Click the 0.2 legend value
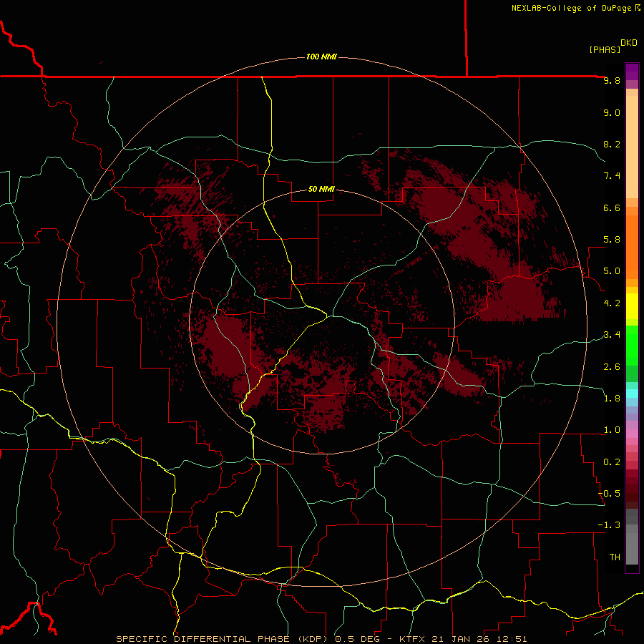Screen dimensions: 644x644 (x=612, y=462)
